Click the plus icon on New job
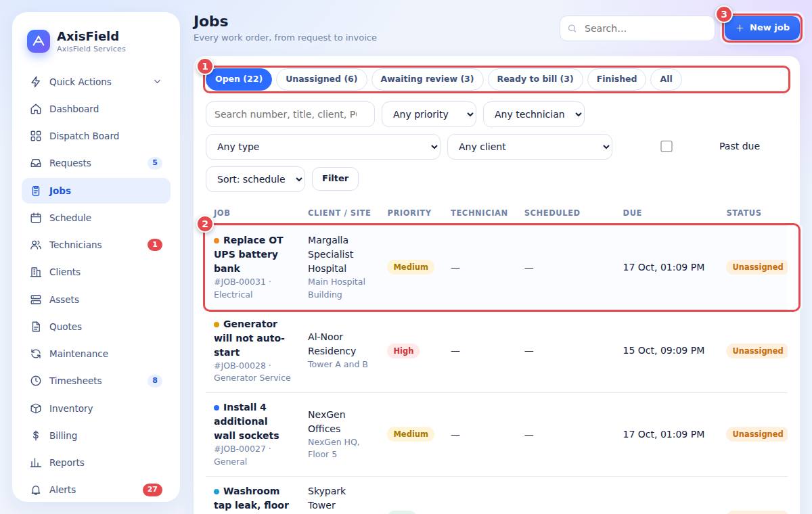The image size is (812, 514). (x=740, y=28)
